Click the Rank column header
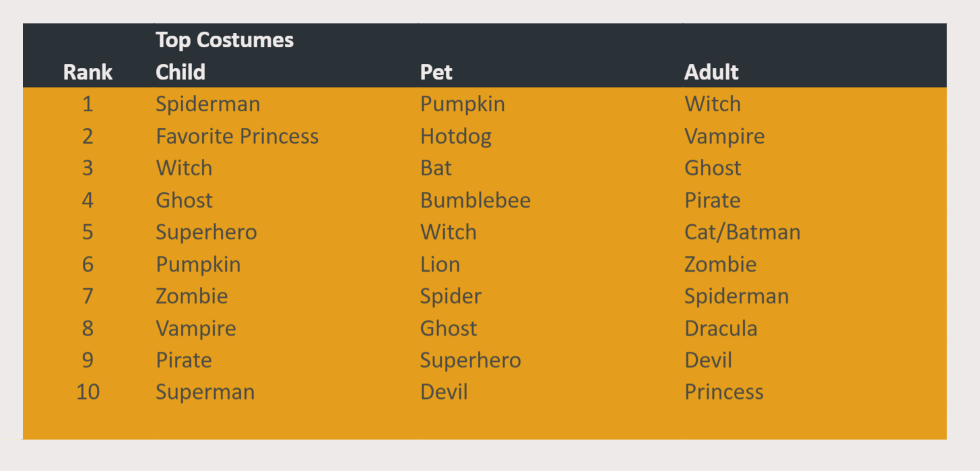This screenshot has width=980, height=471. (x=88, y=72)
